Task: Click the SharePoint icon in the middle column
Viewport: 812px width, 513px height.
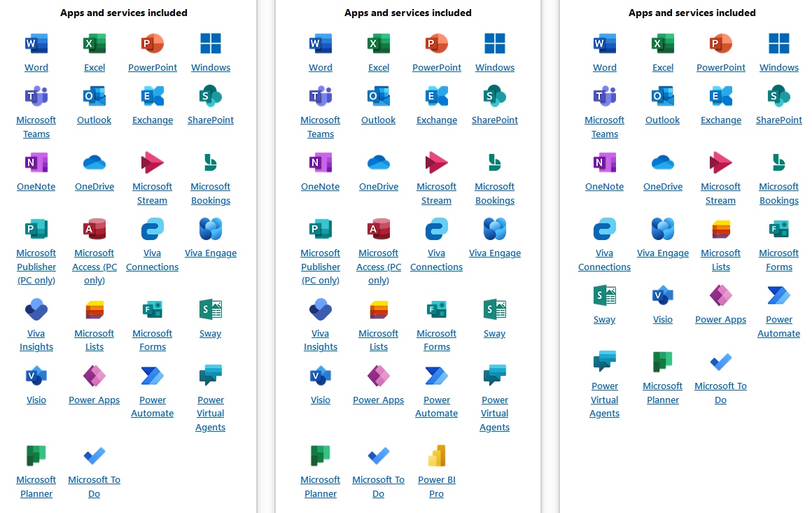Action: [495, 97]
